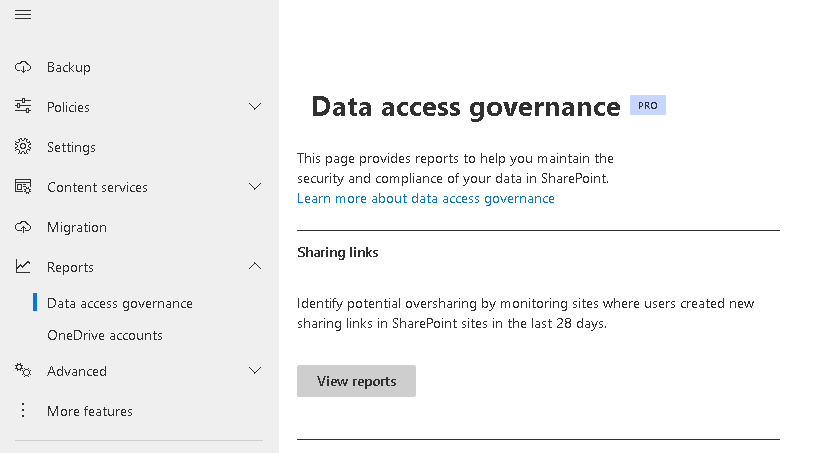The image size is (819, 453).
Task: Expand the Content services chevron
Action: point(255,187)
